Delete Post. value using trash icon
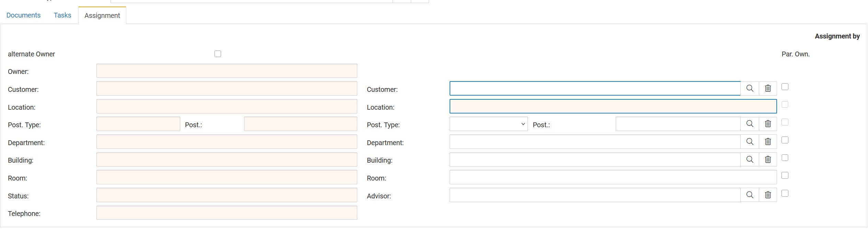 tap(768, 124)
